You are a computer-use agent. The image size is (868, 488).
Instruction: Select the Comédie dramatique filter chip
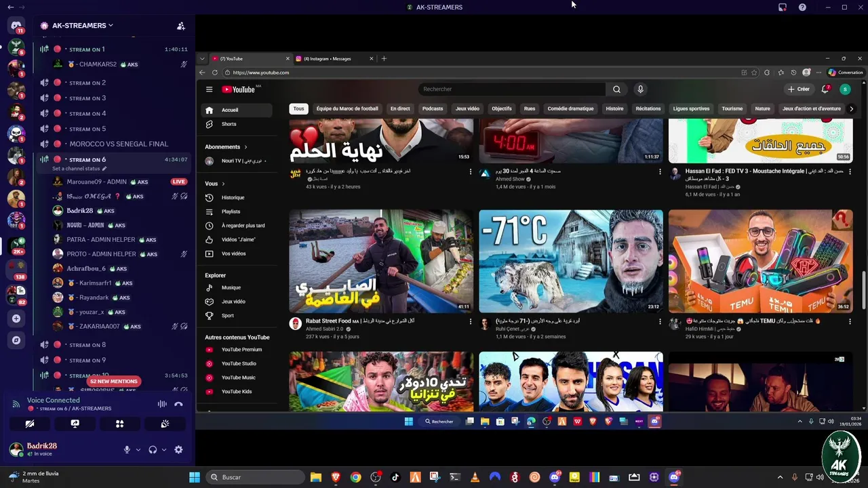(x=570, y=108)
